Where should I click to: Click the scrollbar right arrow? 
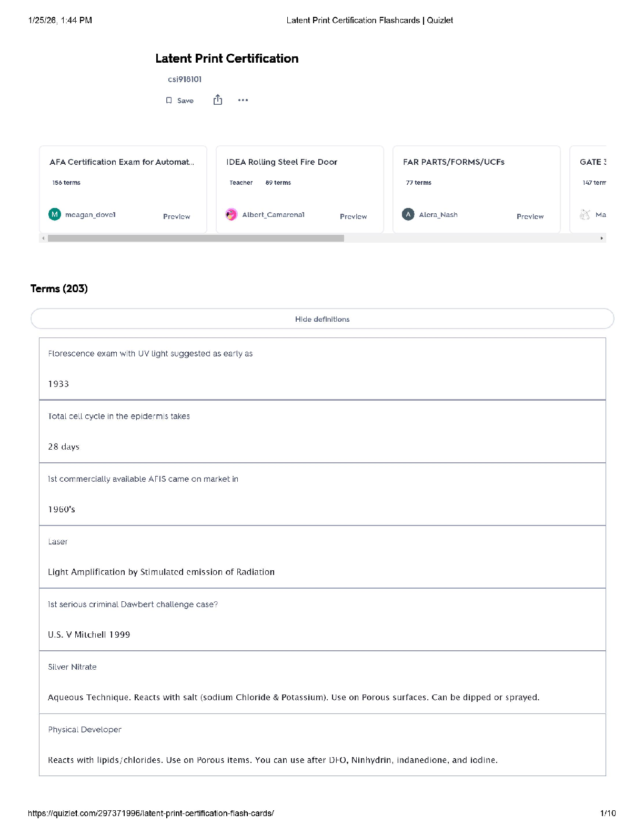[602, 239]
